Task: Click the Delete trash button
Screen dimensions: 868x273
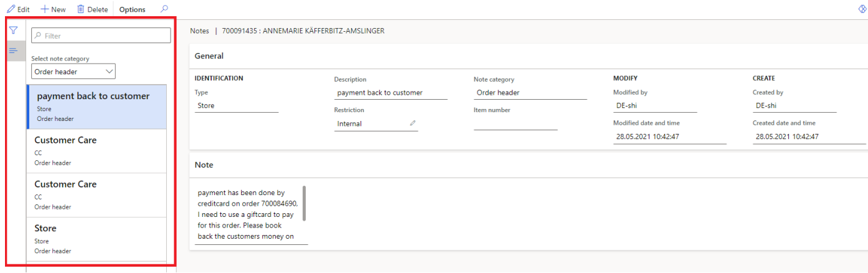Action: [x=92, y=9]
